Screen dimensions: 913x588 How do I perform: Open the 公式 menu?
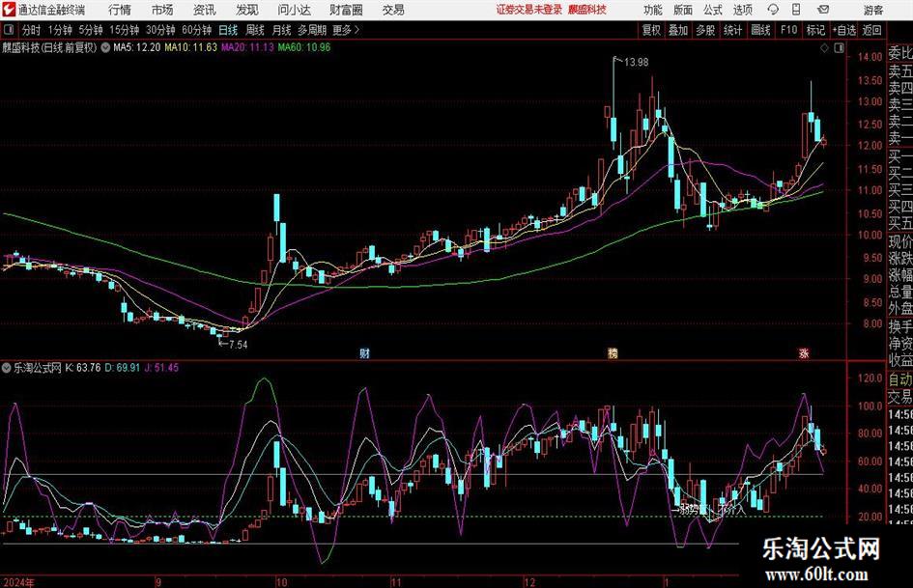tap(712, 10)
